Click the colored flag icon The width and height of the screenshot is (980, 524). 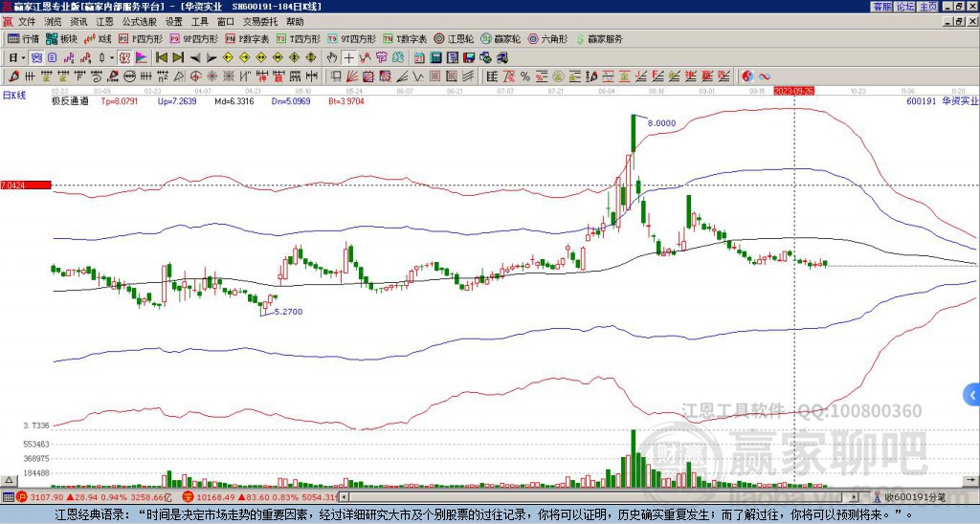(142, 58)
